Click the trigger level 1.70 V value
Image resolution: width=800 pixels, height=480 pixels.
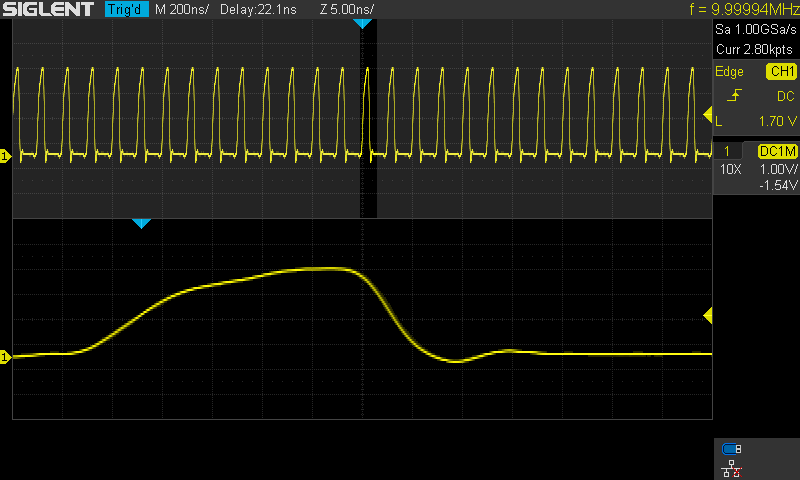[x=778, y=121]
